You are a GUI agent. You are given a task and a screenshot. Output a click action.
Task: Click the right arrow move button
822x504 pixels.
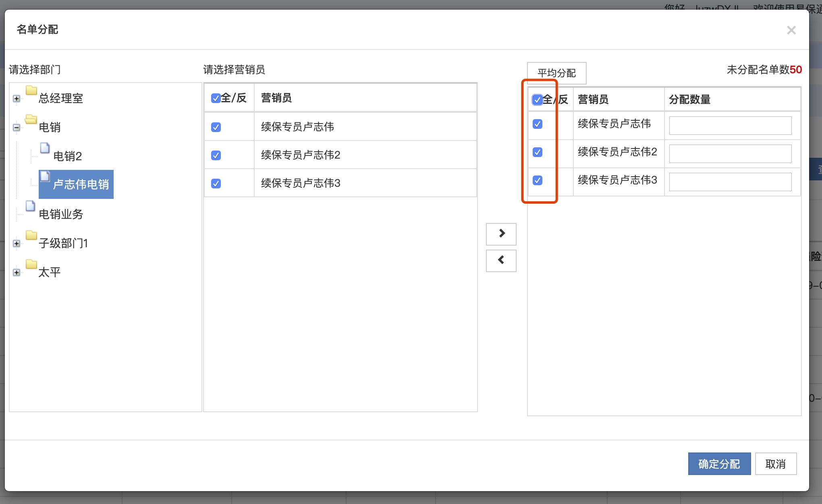501,233
